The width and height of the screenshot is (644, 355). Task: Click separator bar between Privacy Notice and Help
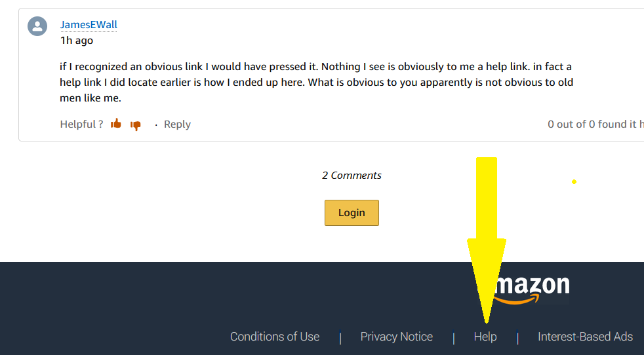pos(453,338)
